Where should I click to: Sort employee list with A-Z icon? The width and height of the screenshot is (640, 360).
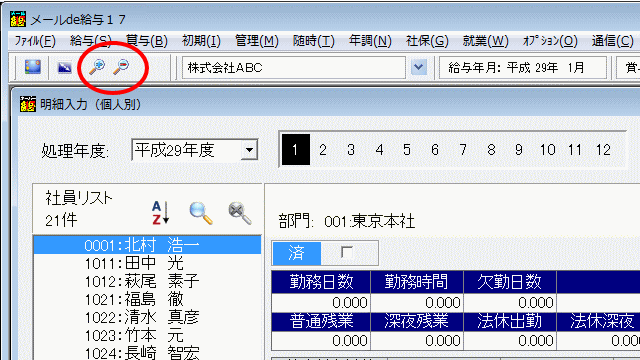click(x=160, y=213)
